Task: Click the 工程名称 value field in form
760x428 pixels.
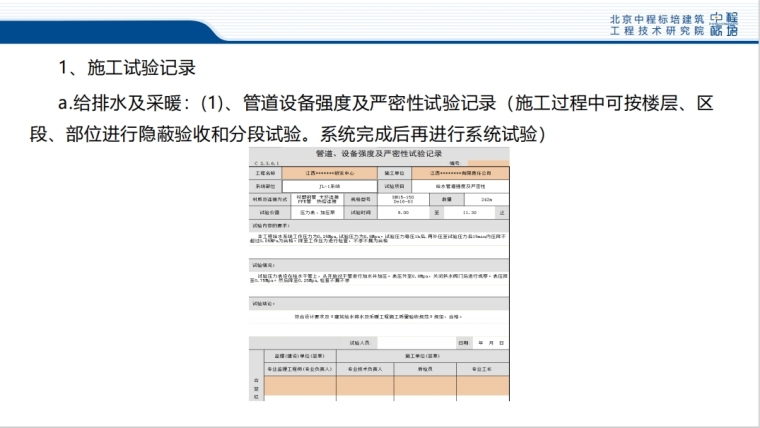Action: pos(328,173)
